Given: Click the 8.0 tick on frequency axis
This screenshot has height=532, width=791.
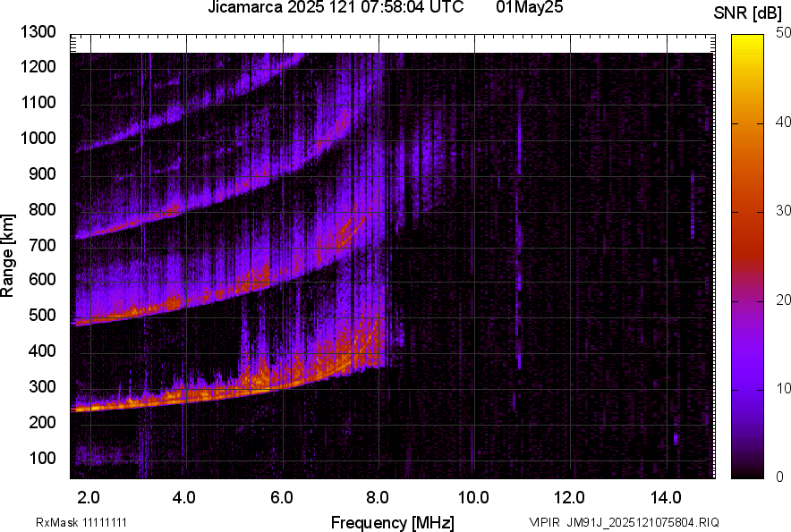Looking at the screenshot, I should point(377,496).
